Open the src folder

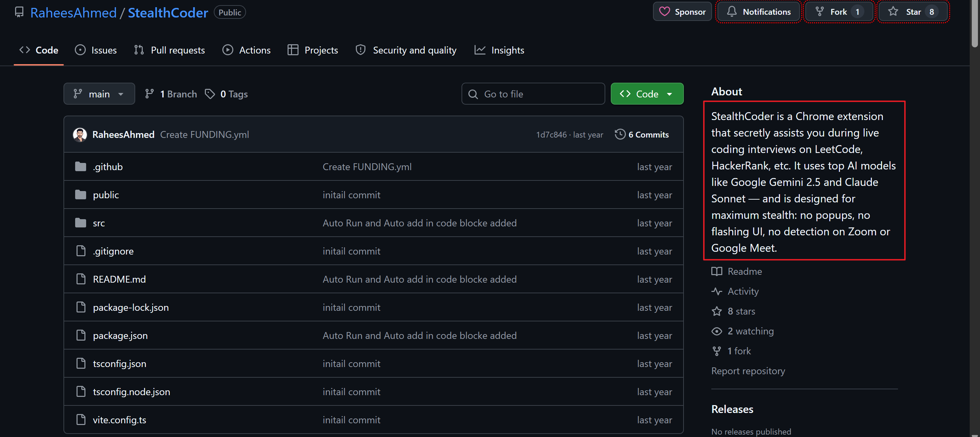tap(99, 223)
